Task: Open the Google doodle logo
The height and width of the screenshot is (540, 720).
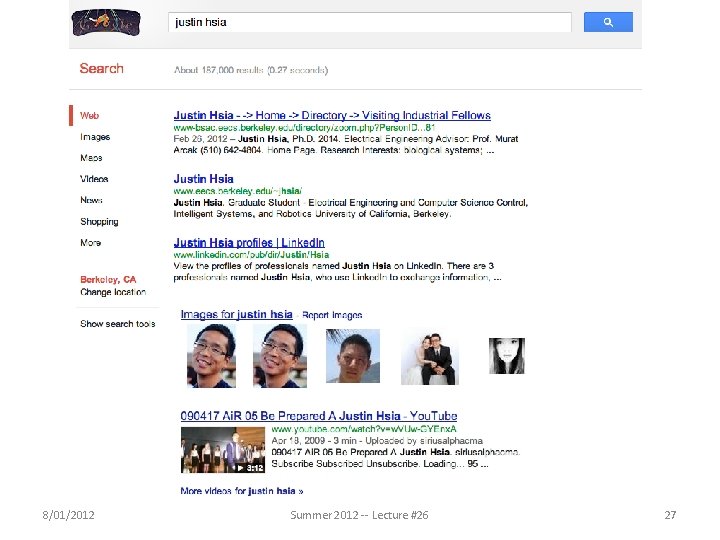Action: coord(106,22)
